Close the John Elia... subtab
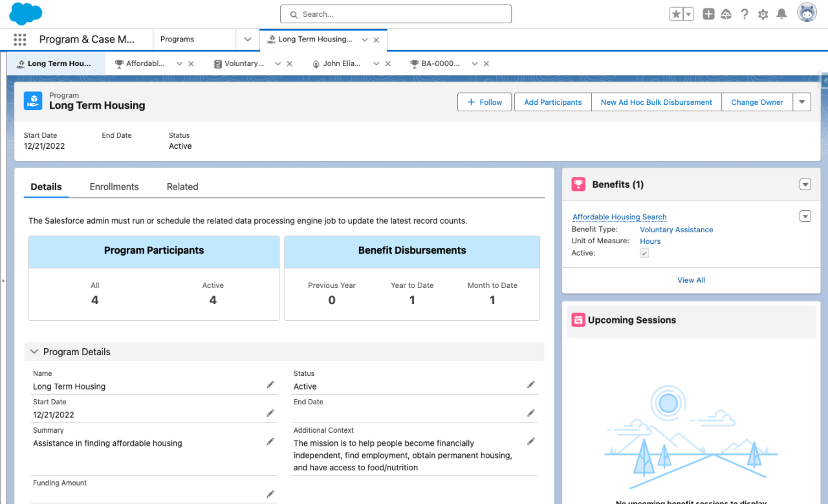This screenshot has width=828, height=504. 388,63
